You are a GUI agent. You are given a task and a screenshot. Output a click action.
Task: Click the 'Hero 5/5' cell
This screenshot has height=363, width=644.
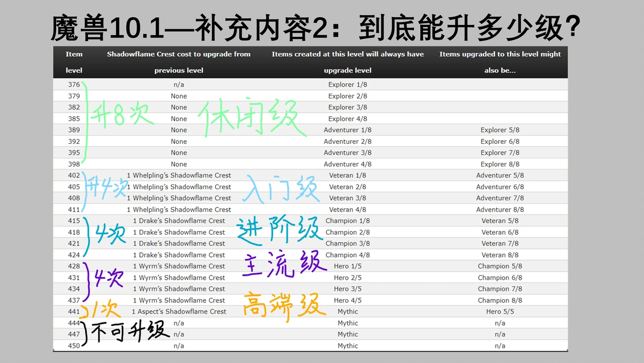tap(500, 312)
